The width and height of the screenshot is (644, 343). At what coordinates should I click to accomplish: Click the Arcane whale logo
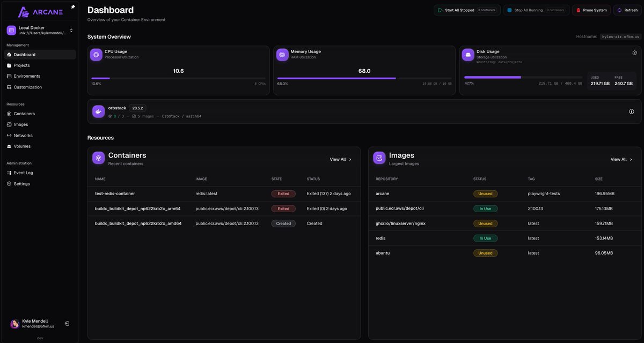click(23, 11)
